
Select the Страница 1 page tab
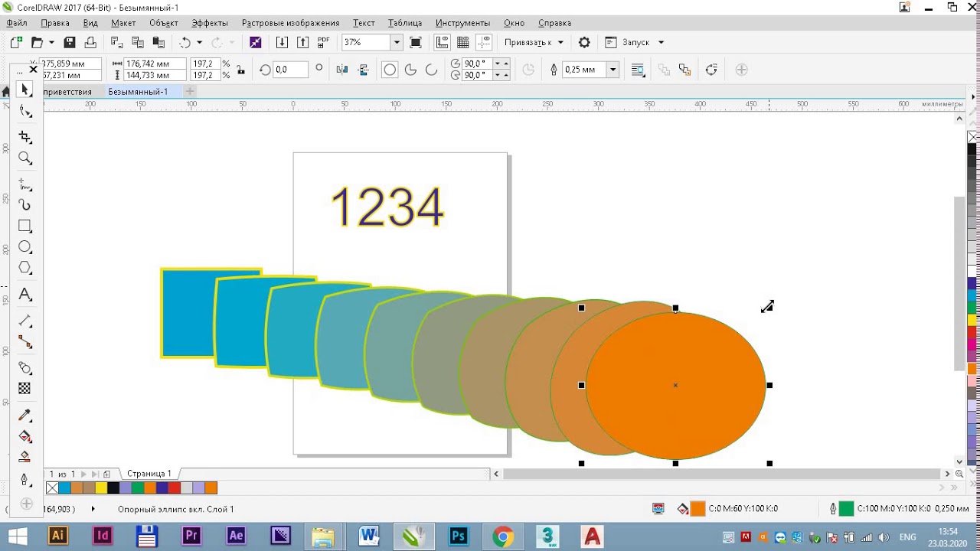point(149,474)
